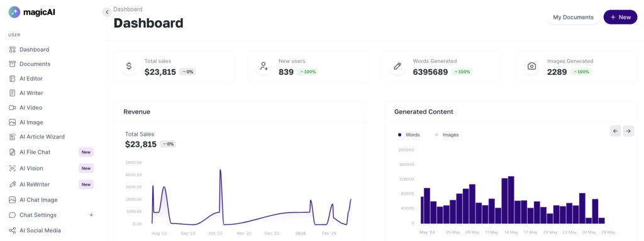Image resolution: width=644 pixels, height=241 pixels.
Task: Show next Generated Content period arrow
Action: tap(628, 131)
